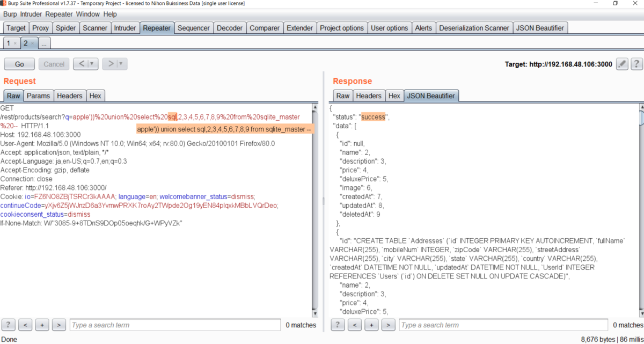644x344 pixels.
Task: Select the response Hex tab
Action: (394, 96)
